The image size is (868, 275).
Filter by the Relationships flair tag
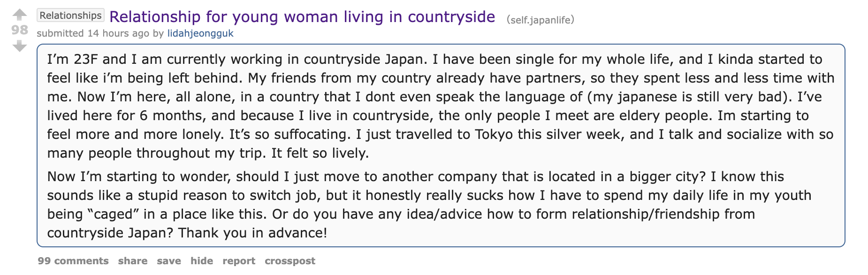70,15
